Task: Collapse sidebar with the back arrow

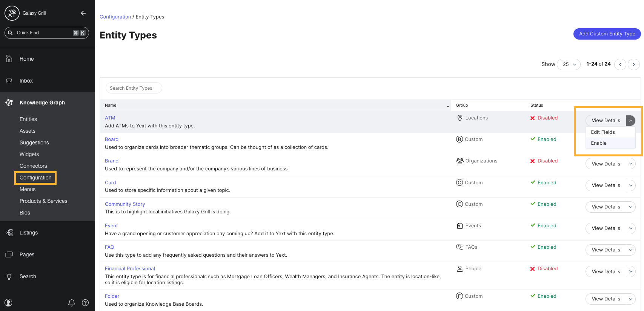Action: click(x=83, y=13)
